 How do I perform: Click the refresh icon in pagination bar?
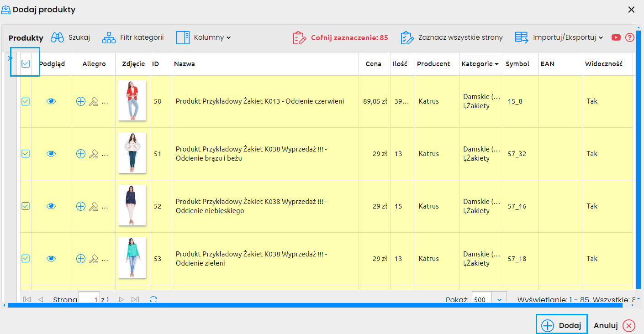point(153,299)
